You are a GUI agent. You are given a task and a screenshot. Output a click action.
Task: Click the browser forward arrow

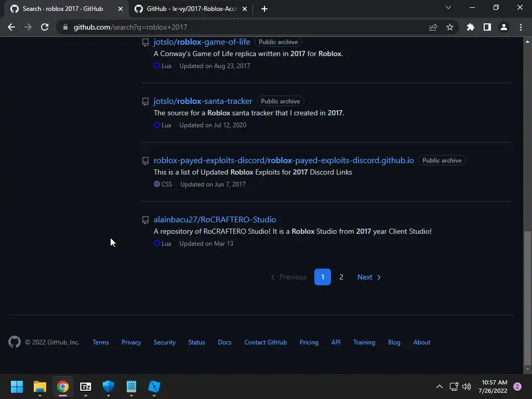(x=28, y=27)
